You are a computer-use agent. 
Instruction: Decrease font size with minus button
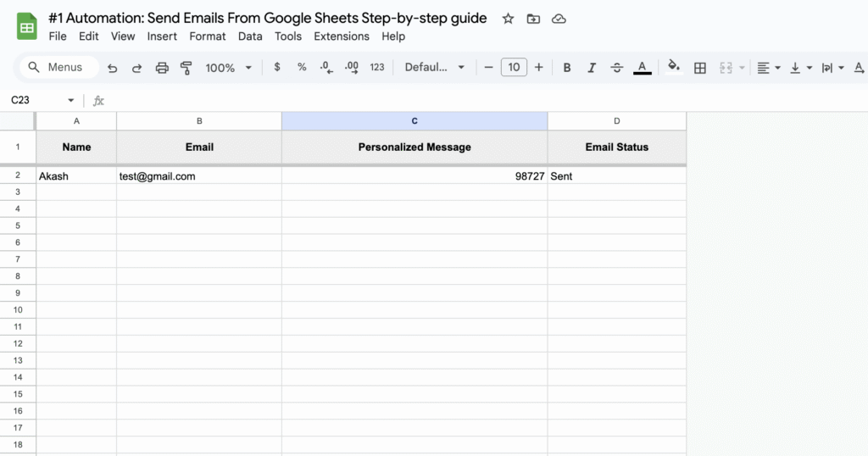click(x=488, y=68)
